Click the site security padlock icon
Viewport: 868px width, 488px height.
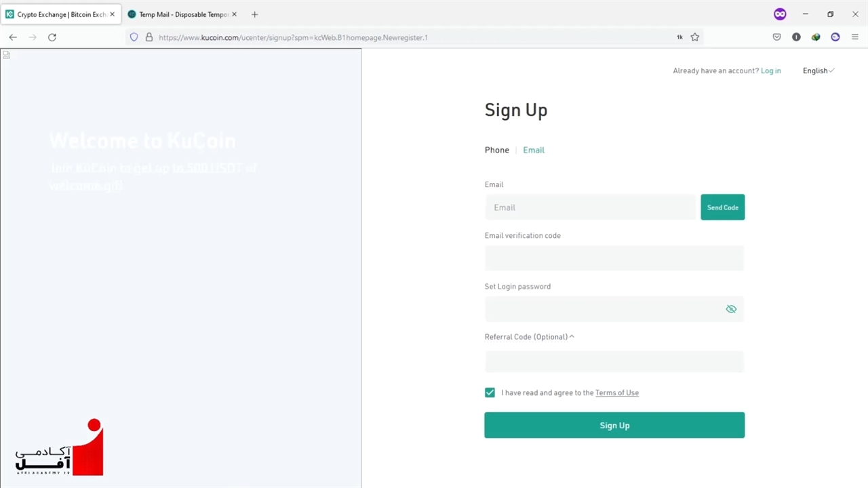point(149,37)
